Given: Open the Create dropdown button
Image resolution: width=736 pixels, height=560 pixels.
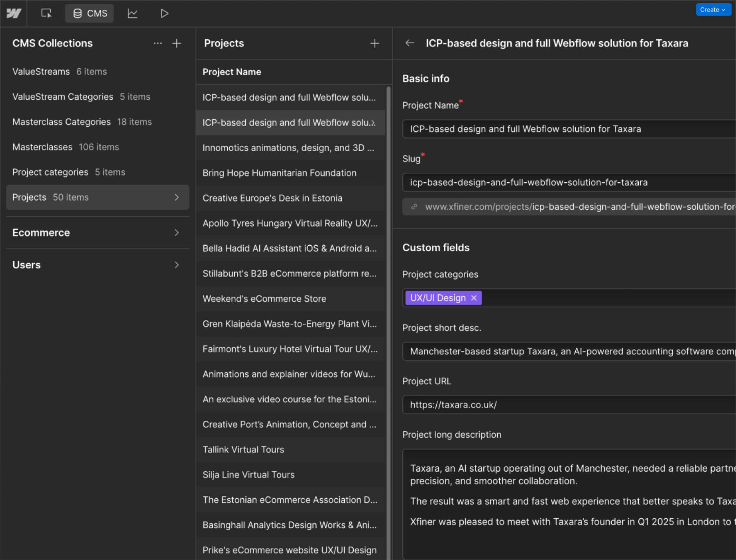Looking at the screenshot, I should point(713,10).
